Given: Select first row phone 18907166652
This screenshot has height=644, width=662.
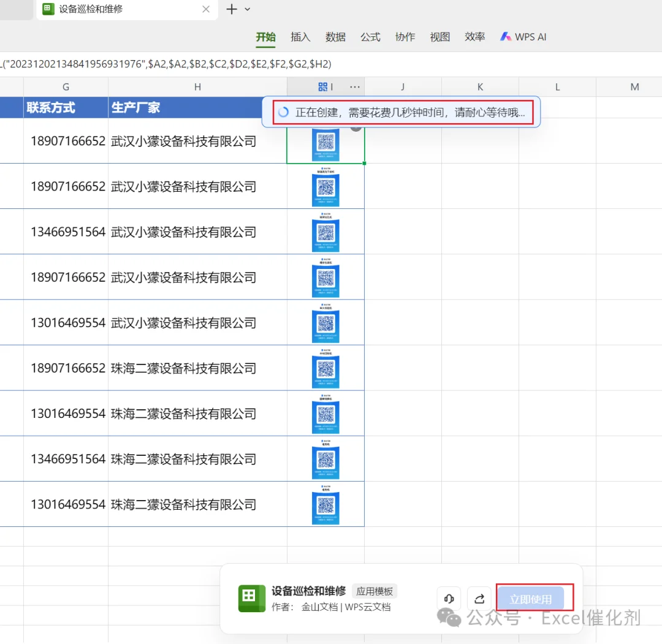Looking at the screenshot, I should [x=66, y=141].
